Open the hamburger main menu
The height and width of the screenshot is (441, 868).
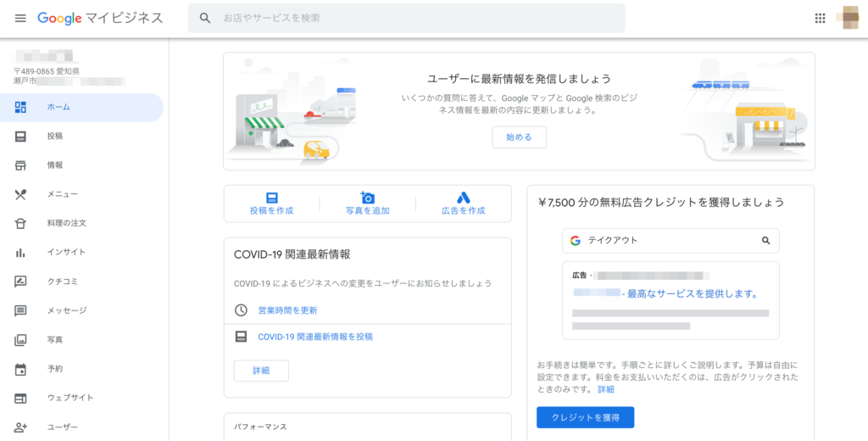20,19
